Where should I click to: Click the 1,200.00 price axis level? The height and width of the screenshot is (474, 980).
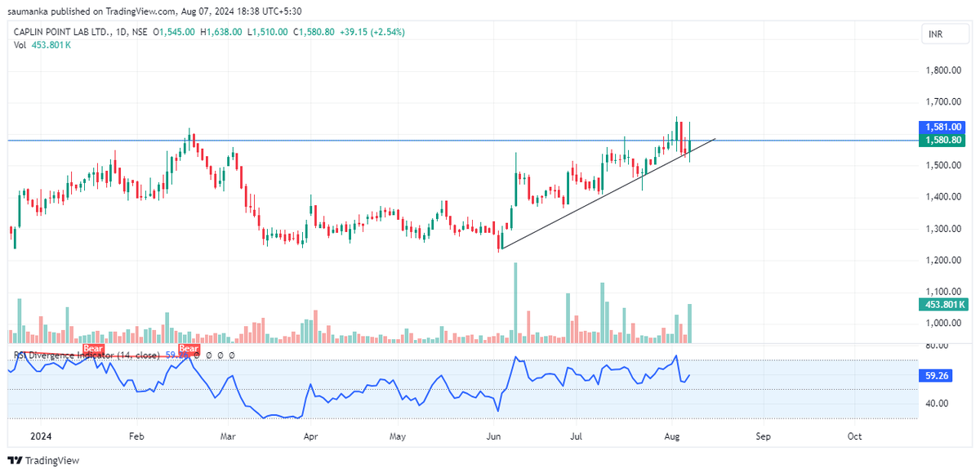click(x=942, y=260)
